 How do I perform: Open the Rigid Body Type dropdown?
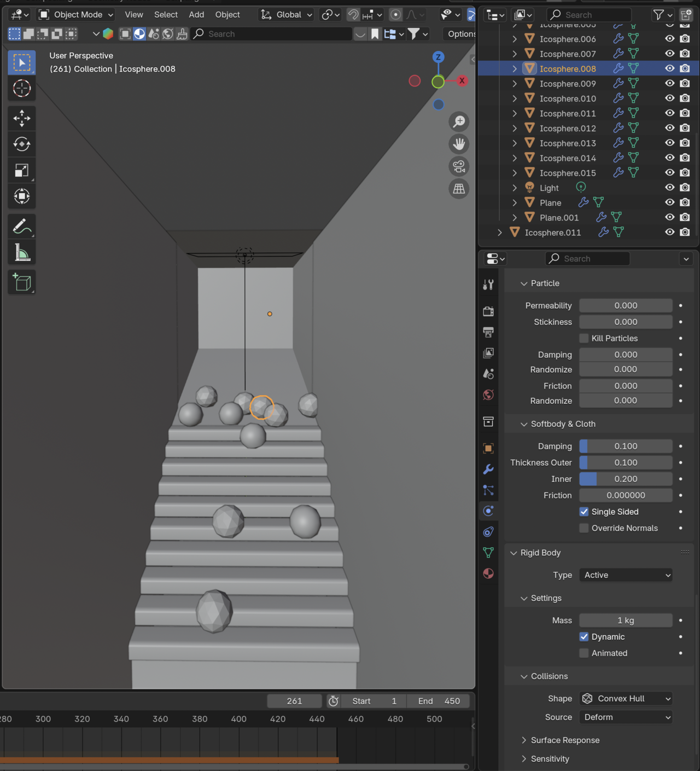(x=626, y=575)
